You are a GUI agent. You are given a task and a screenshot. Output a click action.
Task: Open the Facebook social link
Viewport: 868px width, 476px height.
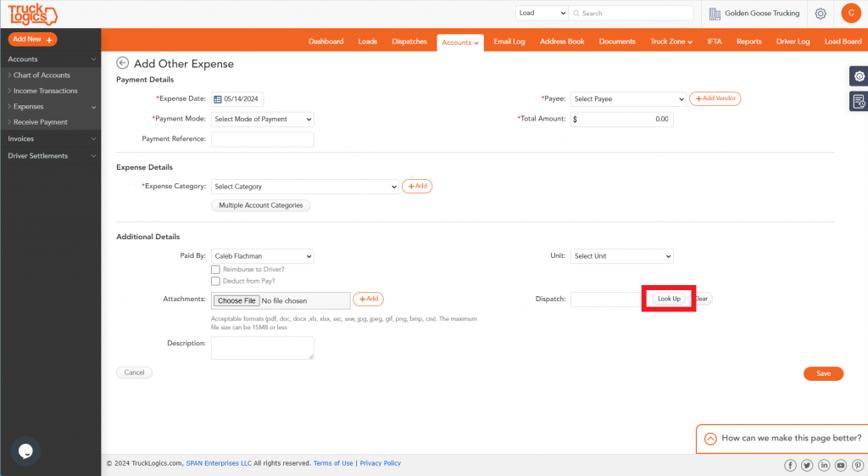click(790, 465)
